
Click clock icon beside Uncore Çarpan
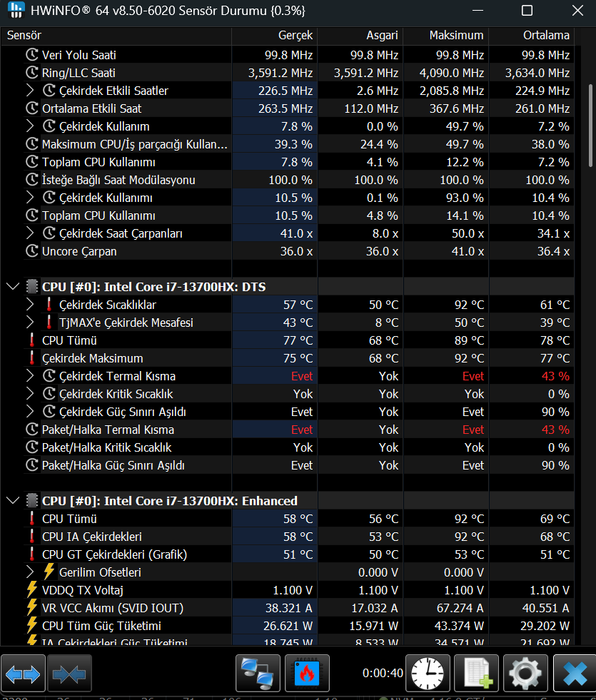point(32,251)
